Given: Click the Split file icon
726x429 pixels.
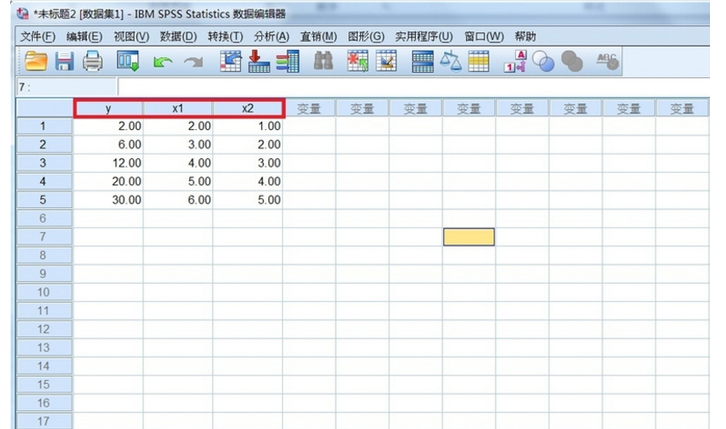Looking at the screenshot, I should tap(423, 62).
